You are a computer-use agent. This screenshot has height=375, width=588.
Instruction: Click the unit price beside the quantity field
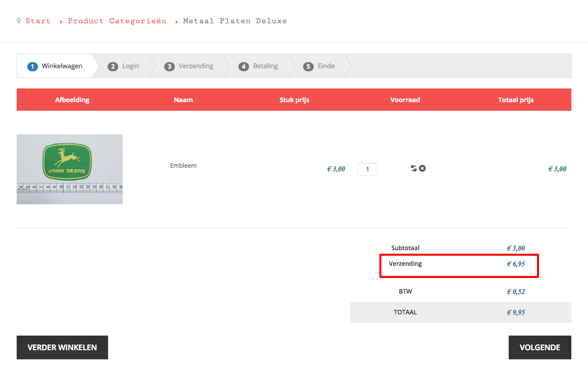click(x=336, y=169)
